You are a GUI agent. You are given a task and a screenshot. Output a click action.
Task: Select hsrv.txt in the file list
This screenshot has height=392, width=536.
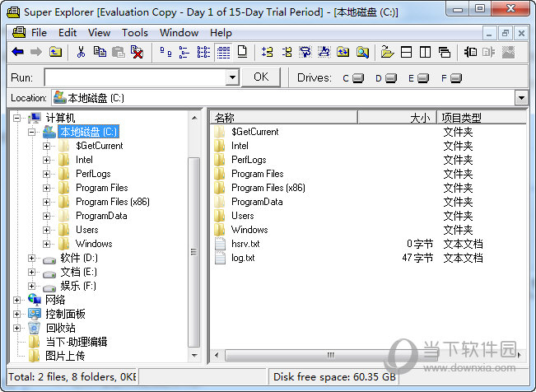[x=245, y=244]
